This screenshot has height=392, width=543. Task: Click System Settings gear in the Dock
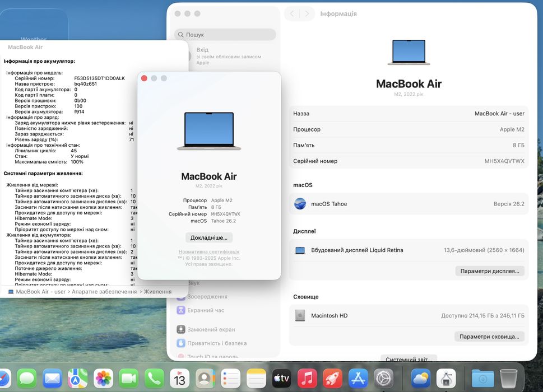pyautogui.click(x=383, y=379)
